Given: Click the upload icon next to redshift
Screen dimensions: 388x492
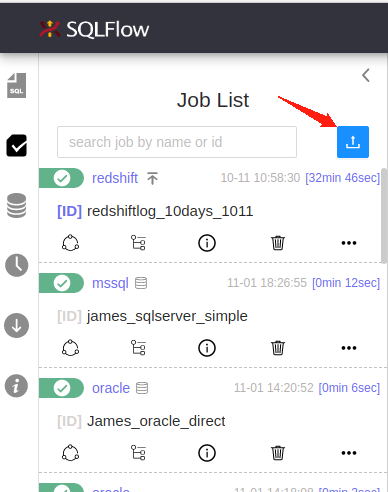Looking at the screenshot, I should click(x=152, y=178).
